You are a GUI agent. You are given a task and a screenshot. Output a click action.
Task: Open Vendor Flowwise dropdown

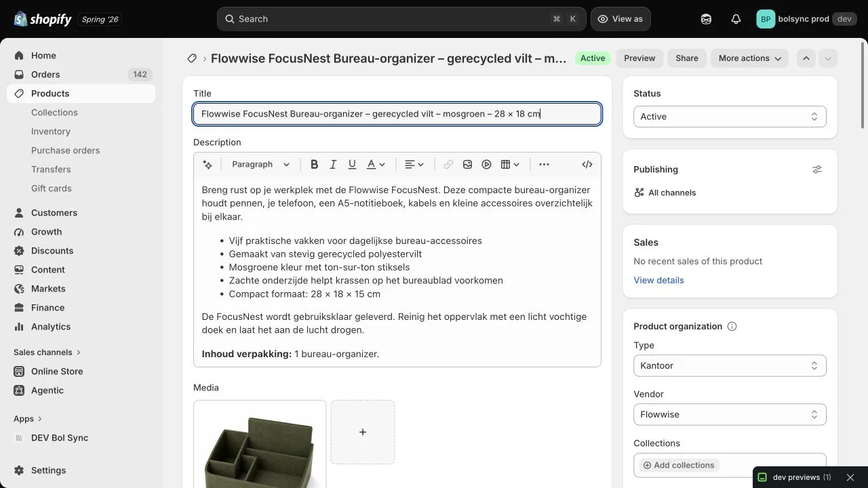(730, 415)
